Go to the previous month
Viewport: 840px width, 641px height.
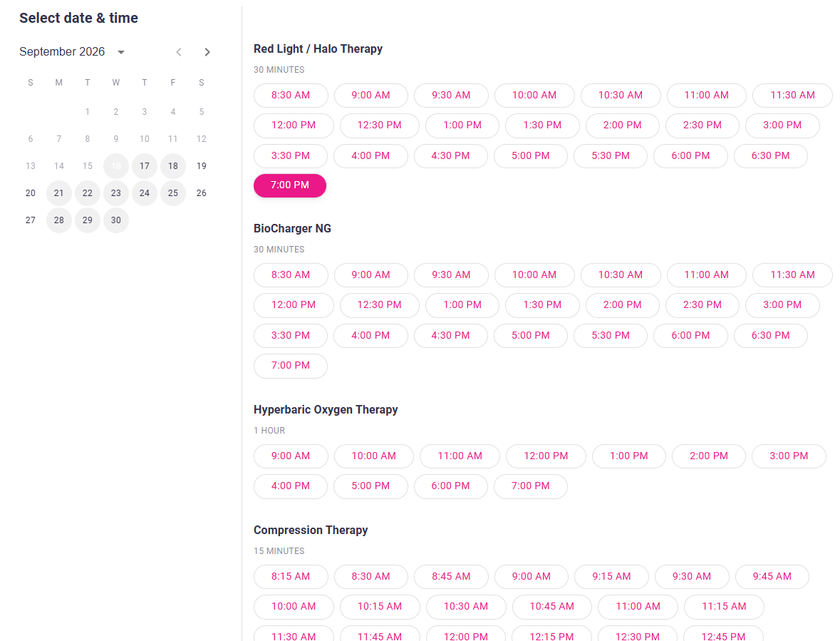click(179, 52)
